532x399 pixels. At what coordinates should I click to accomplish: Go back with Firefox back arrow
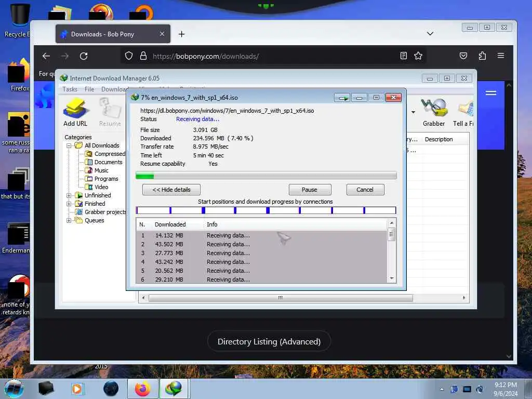46,56
